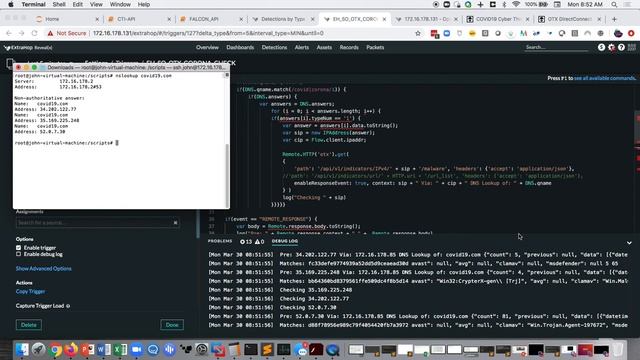The height and width of the screenshot is (360, 640).
Task: Open the Help menu in menu bar
Action: [144, 4]
